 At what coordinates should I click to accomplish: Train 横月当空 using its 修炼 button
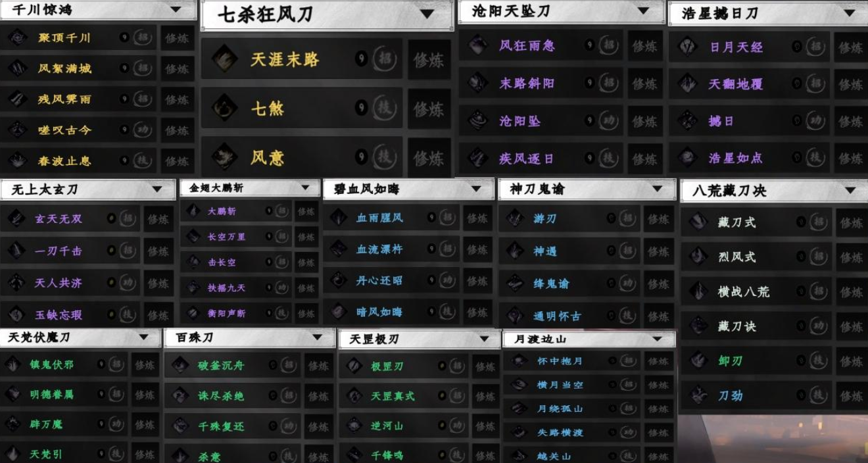(658, 385)
